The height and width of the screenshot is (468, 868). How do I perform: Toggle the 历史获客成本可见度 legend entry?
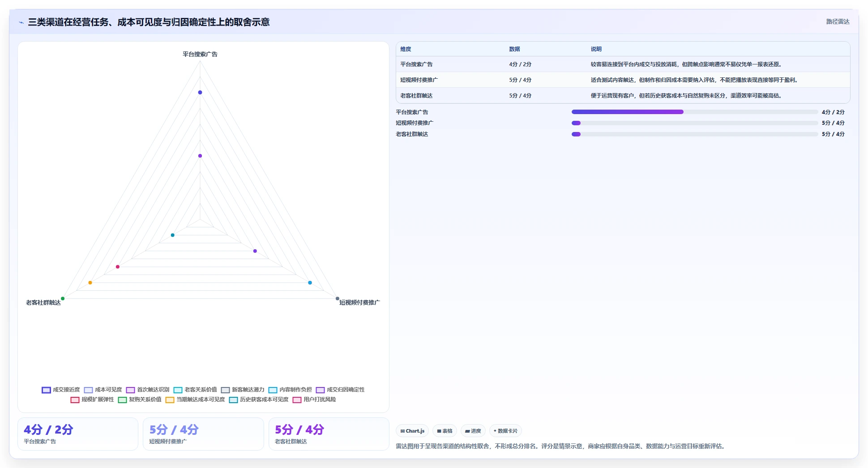click(259, 400)
